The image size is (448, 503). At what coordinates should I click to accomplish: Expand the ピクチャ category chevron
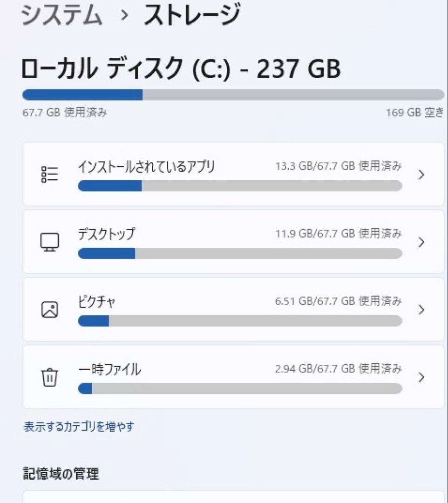[x=422, y=310]
